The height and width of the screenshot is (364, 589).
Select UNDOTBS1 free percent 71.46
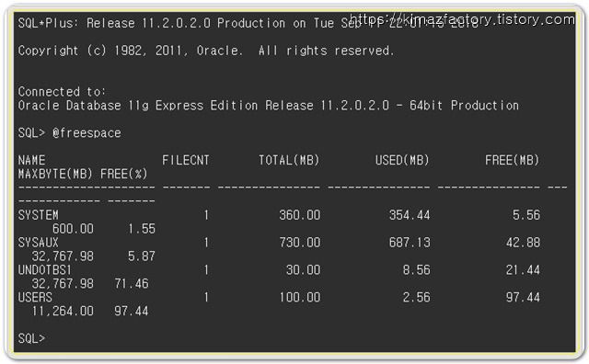(132, 284)
